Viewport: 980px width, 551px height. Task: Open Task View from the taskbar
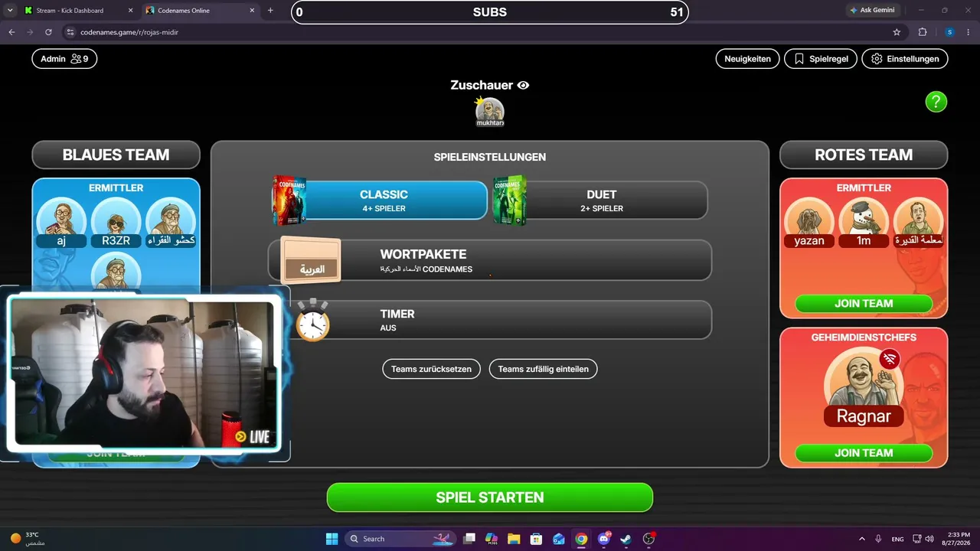pyautogui.click(x=469, y=539)
